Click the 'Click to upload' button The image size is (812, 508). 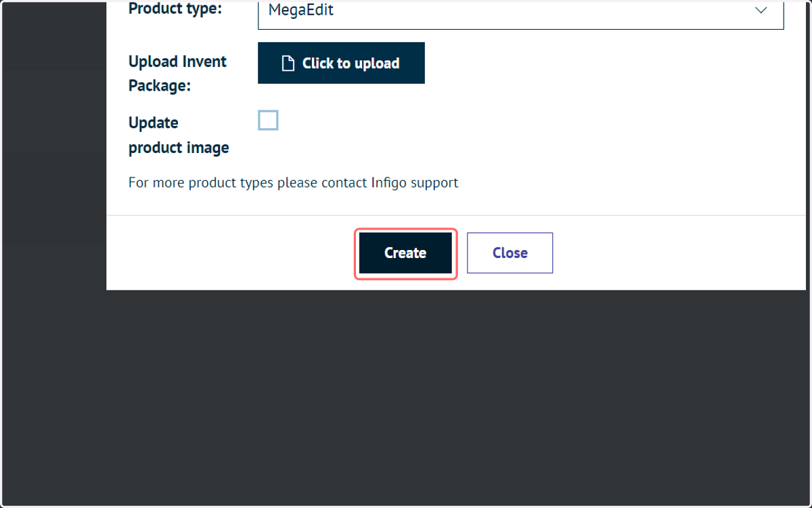click(341, 63)
